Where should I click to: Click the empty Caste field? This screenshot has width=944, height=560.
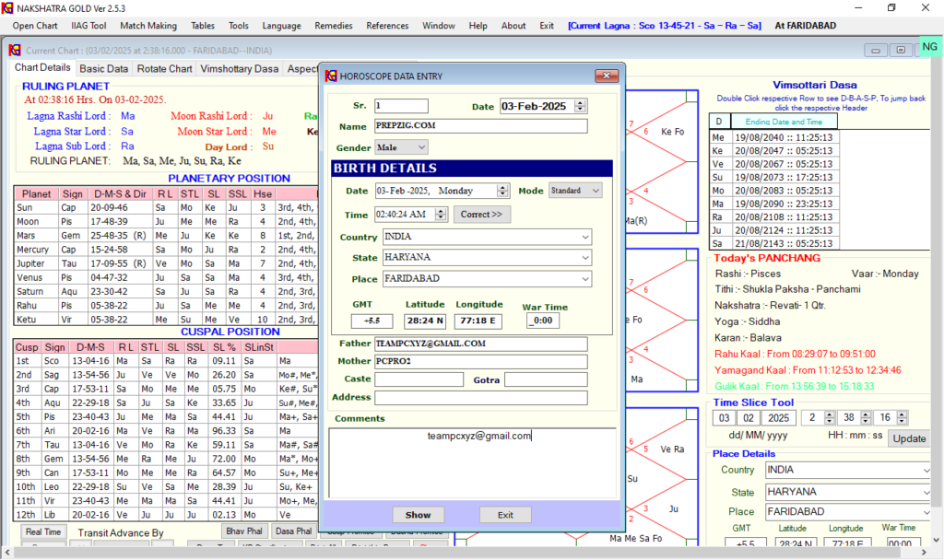419,379
